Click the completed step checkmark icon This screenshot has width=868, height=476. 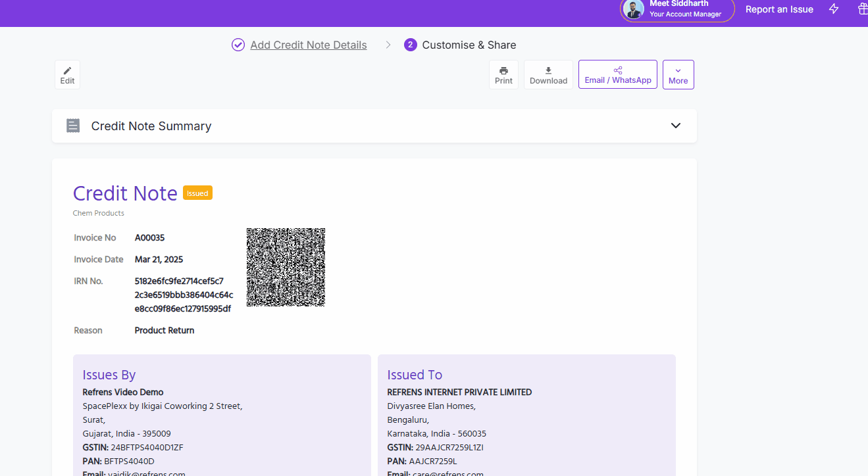tap(238, 45)
